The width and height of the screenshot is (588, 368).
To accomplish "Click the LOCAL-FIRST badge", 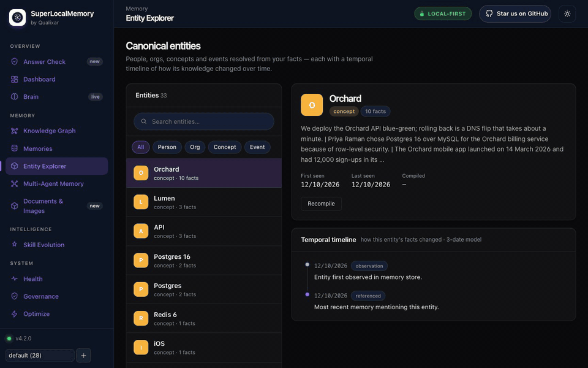I will point(443,13).
